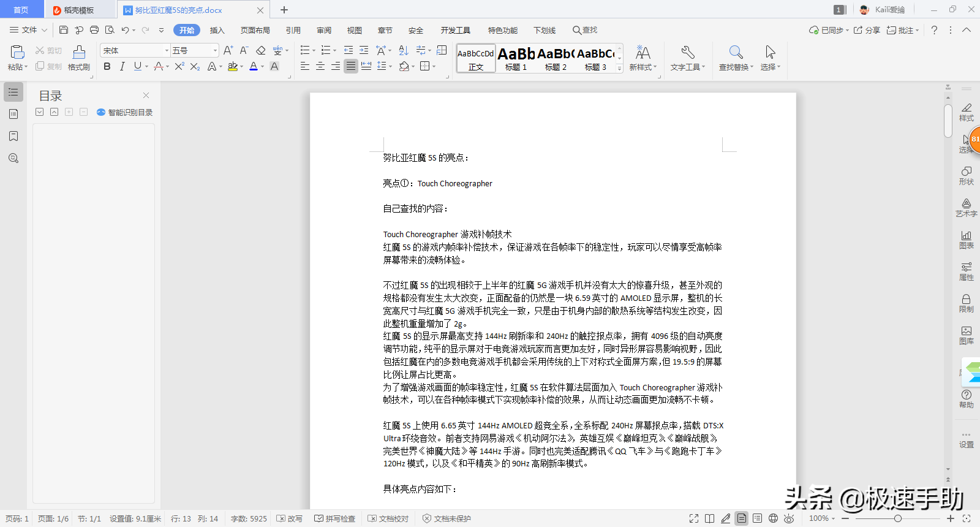The height and width of the screenshot is (527, 980).
Task: Toggle spell check (拼写检查) in status bar
Action: pos(334,518)
